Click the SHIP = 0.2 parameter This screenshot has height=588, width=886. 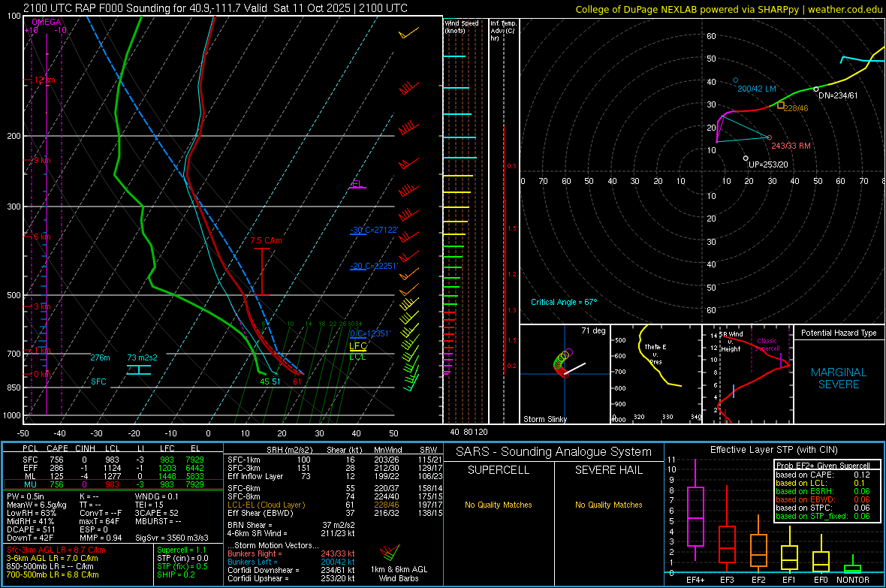(176, 574)
